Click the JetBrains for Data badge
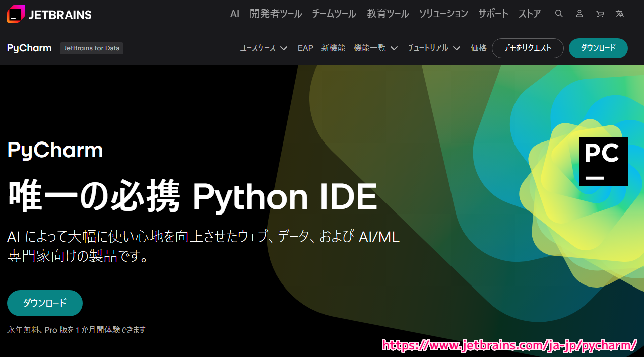The width and height of the screenshot is (644, 357). (x=92, y=48)
